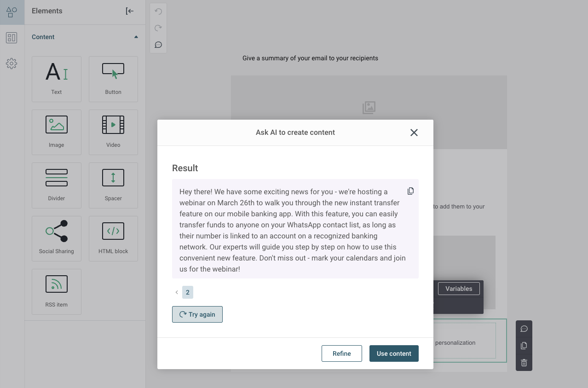Image resolution: width=588 pixels, height=388 pixels.
Task: Select the HTML block element
Action: tap(113, 238)
